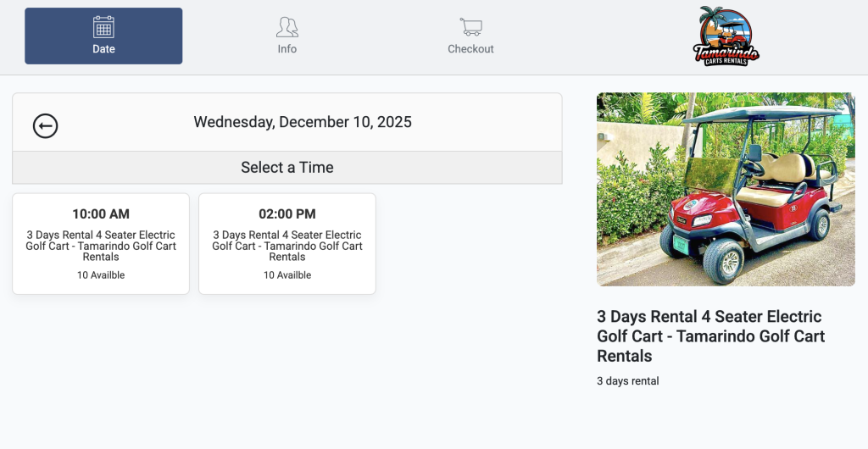Click the Select a Time header bar
Image resolution: width=868 pixels, height=449 pixels.
[x=287, y=168]
